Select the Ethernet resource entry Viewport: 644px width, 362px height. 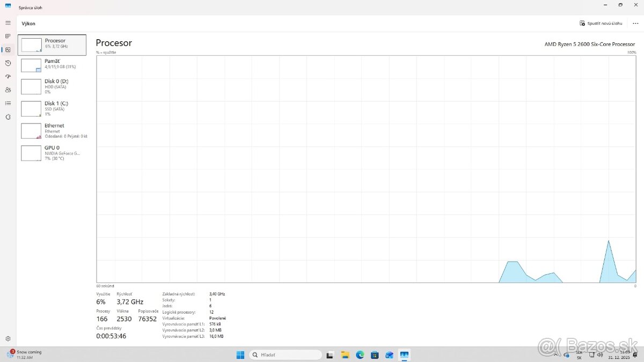pos(52,131)
